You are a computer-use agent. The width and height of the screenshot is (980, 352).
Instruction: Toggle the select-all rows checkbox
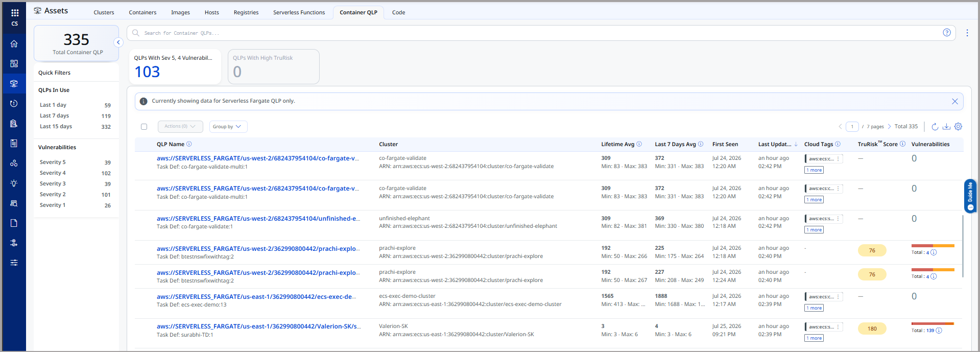click(144, 127)
